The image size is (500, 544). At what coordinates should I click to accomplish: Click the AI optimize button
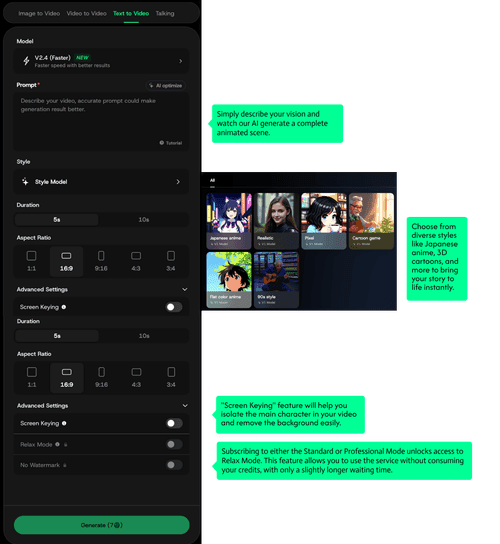pos(166,85)
